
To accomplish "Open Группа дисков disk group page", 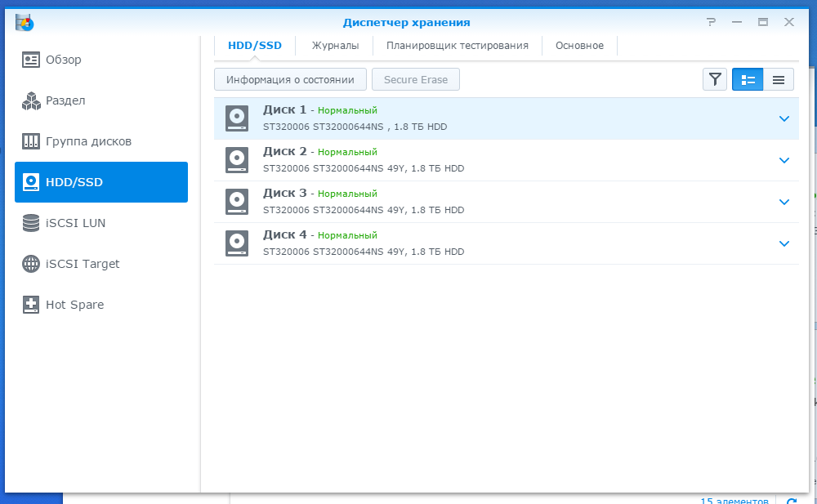I will coord(101,141).
